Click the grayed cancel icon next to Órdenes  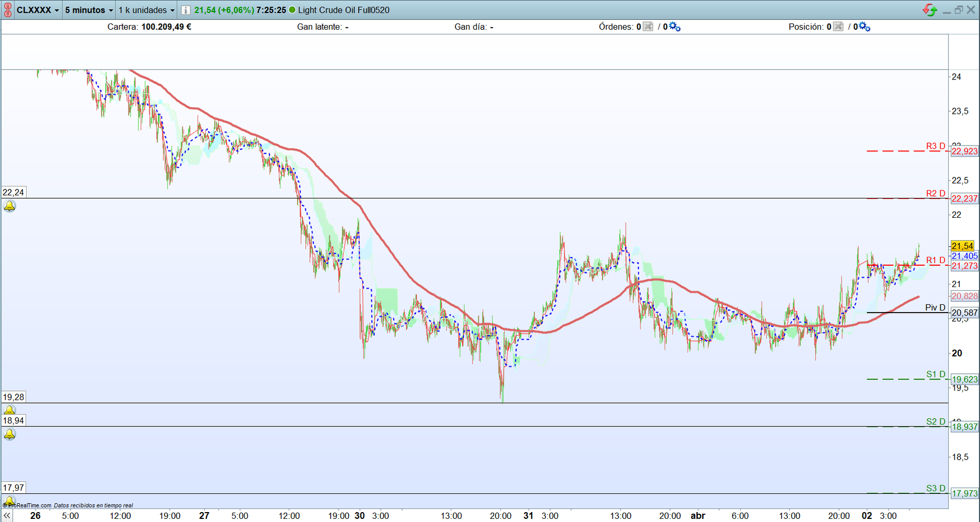(647, 26)
